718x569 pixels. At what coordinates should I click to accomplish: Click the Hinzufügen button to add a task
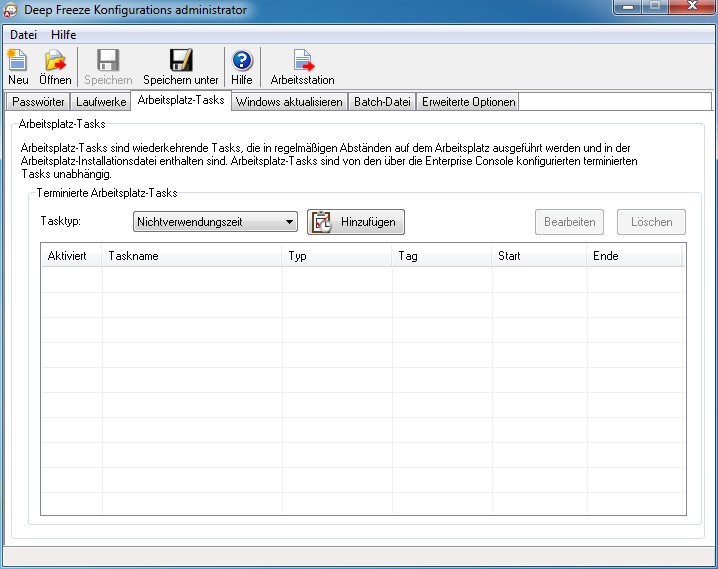point(356,222)
